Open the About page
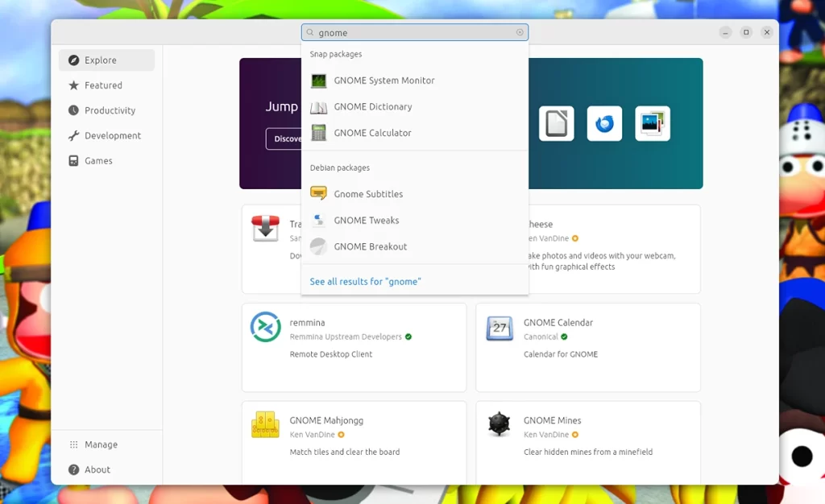825x504 pixels. [107, 469]
